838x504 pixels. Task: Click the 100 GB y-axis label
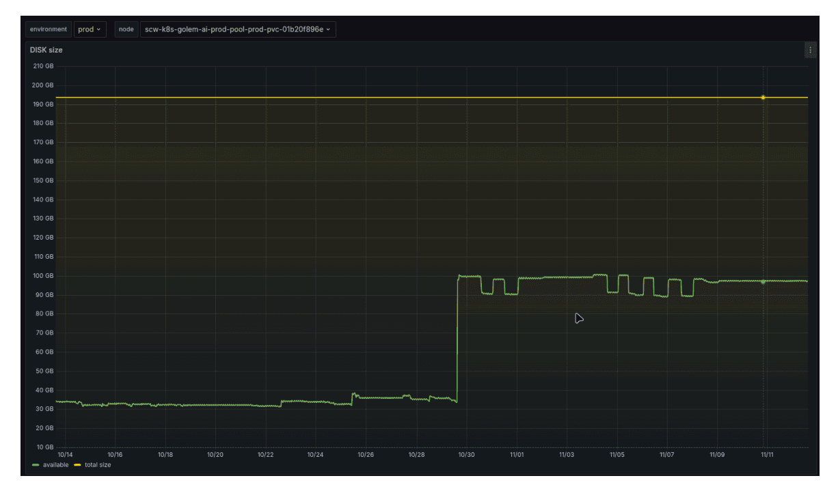click(43, 276)
